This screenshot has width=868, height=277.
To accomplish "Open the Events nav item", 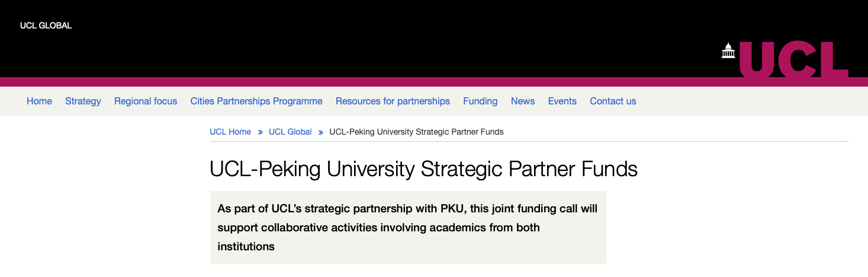I will [562, 101].
